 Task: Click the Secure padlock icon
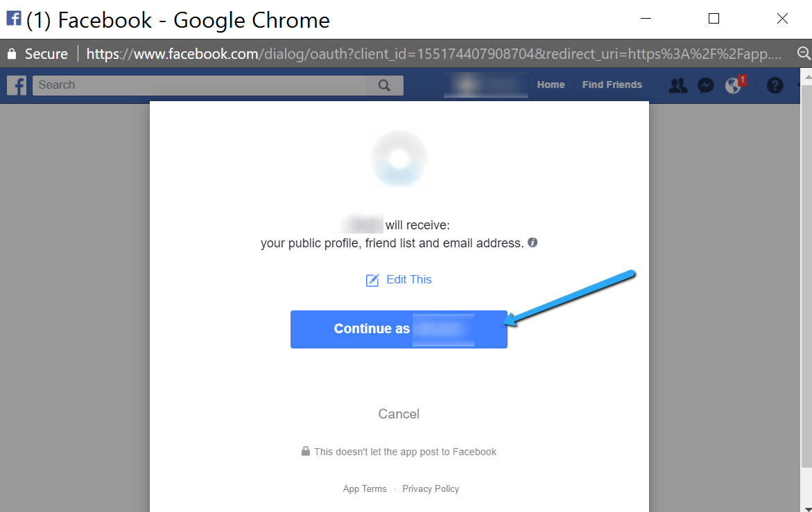coord(12,53)
